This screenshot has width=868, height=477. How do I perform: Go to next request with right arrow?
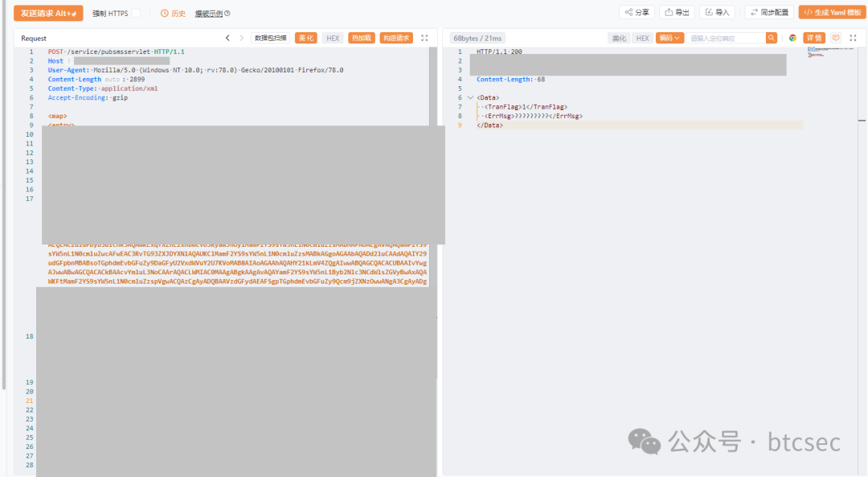pyautogui.click(x=241, y=38)
